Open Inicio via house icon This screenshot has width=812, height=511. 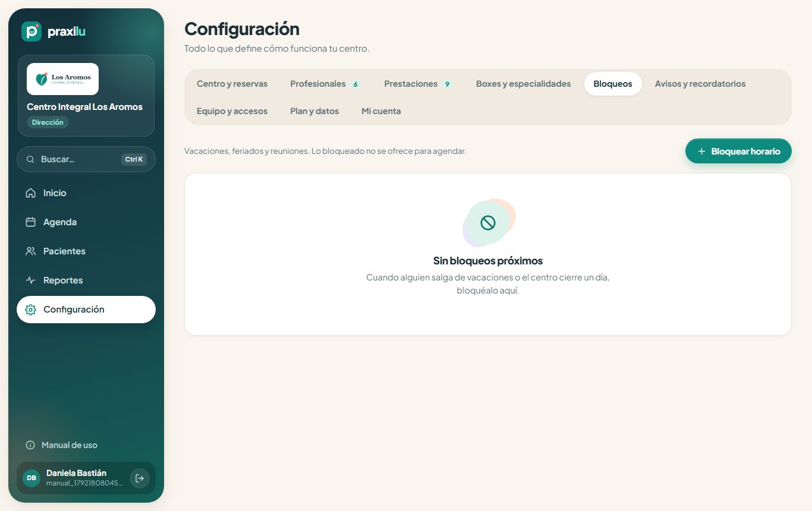[x=30, y=193]
